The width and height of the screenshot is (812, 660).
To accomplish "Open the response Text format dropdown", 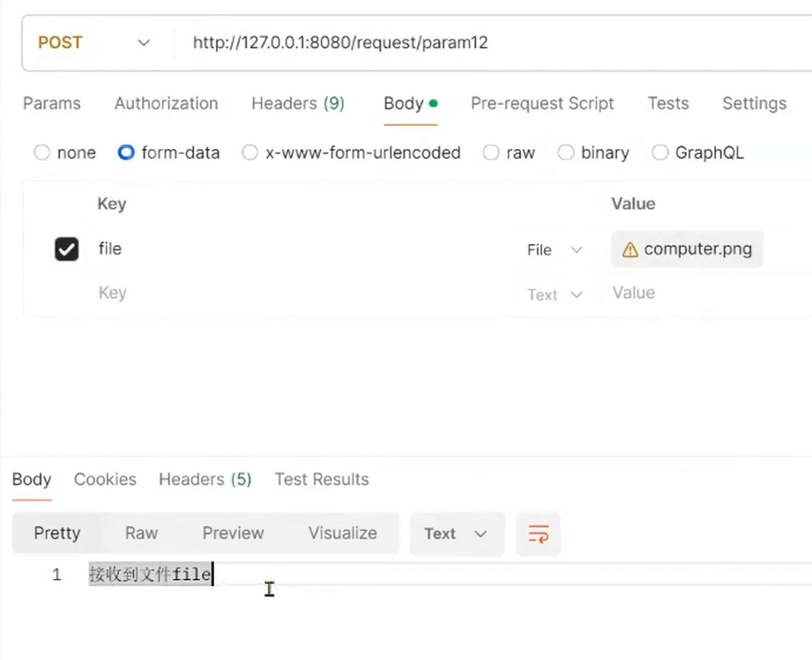I will (457, 534).
